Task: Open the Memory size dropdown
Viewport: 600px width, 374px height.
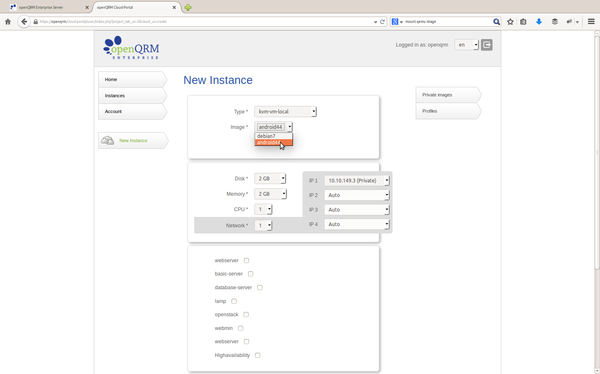Action: [271, 194]
